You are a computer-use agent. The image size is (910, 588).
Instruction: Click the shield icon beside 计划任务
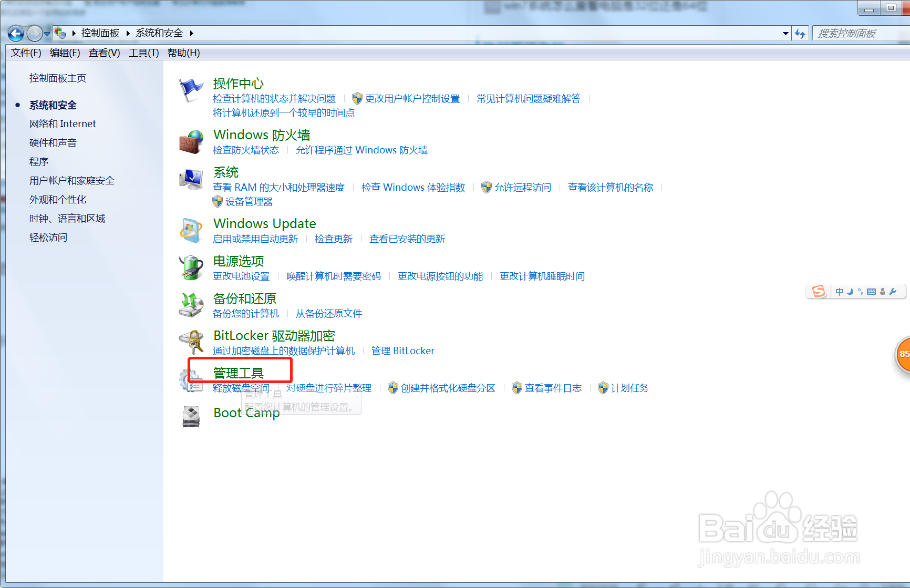[603, 388]
